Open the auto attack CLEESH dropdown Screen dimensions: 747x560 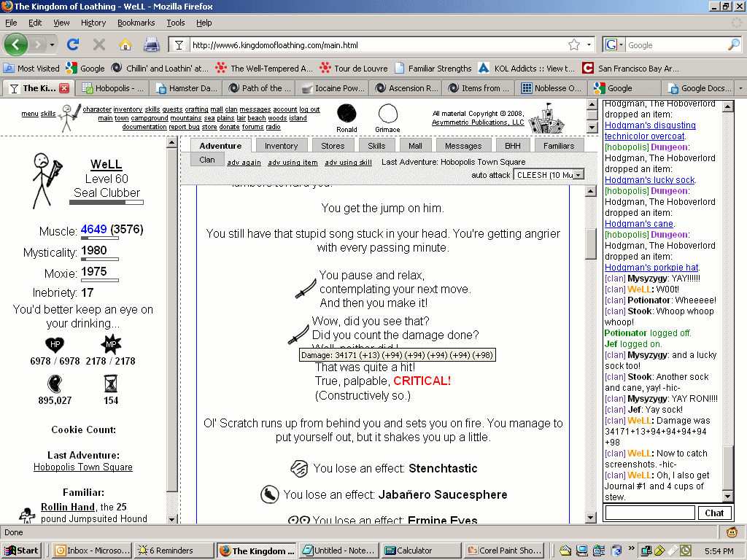pyautogui.click(x=549, y=175)
